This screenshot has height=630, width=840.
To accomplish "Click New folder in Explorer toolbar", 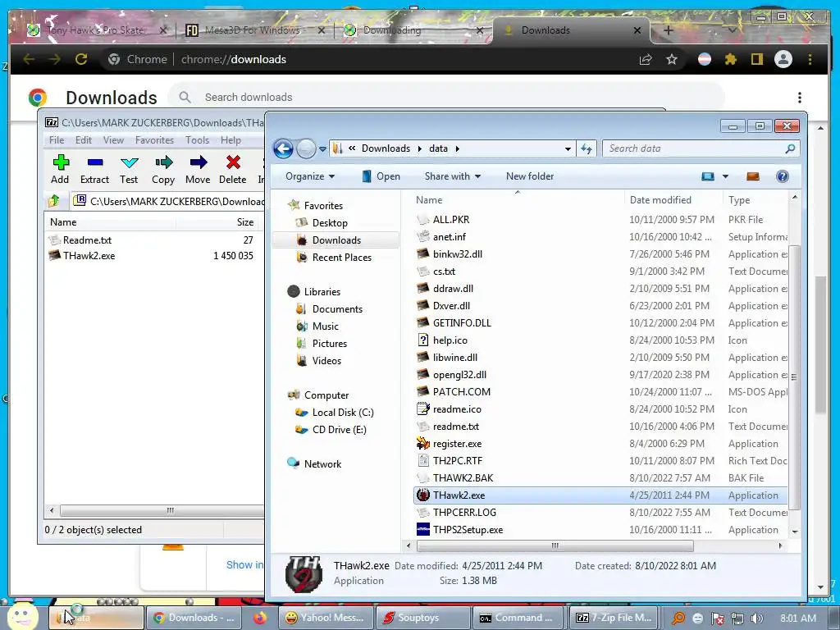I will [x=530, y=176].
